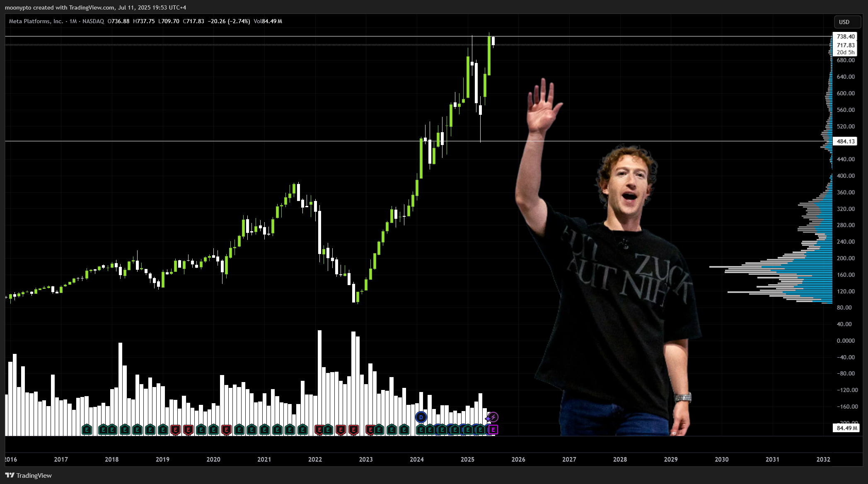This screenshot has width=868, height=484.
Task: Click the 0.0000 price axis label
Action: 846,341
